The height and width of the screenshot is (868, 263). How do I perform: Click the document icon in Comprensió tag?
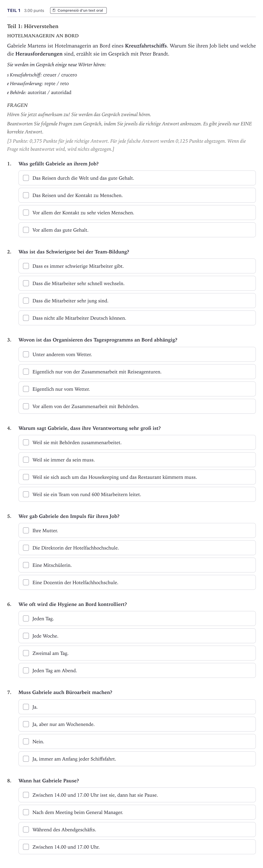[54, 10]
